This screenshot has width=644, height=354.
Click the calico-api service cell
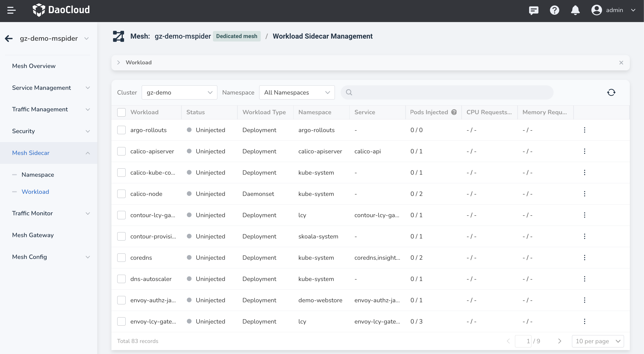pyautogui.click(x=367, y=151)
